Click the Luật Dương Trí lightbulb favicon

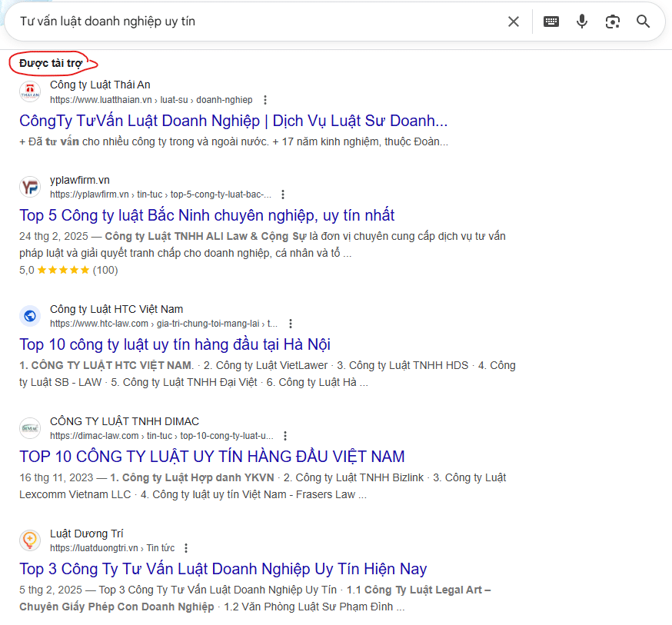pos(30,540)
